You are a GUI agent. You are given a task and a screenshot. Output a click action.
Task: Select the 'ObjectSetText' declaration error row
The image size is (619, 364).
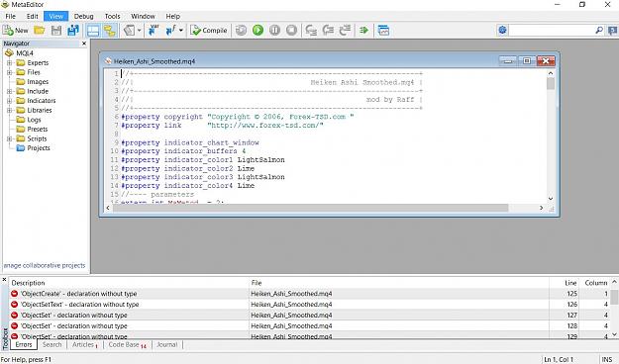pos(309,305)
